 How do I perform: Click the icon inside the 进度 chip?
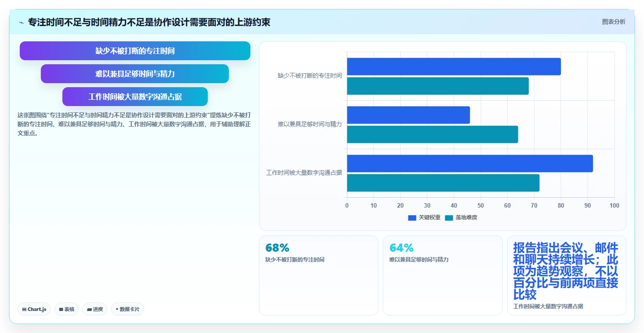coord(89,310)
